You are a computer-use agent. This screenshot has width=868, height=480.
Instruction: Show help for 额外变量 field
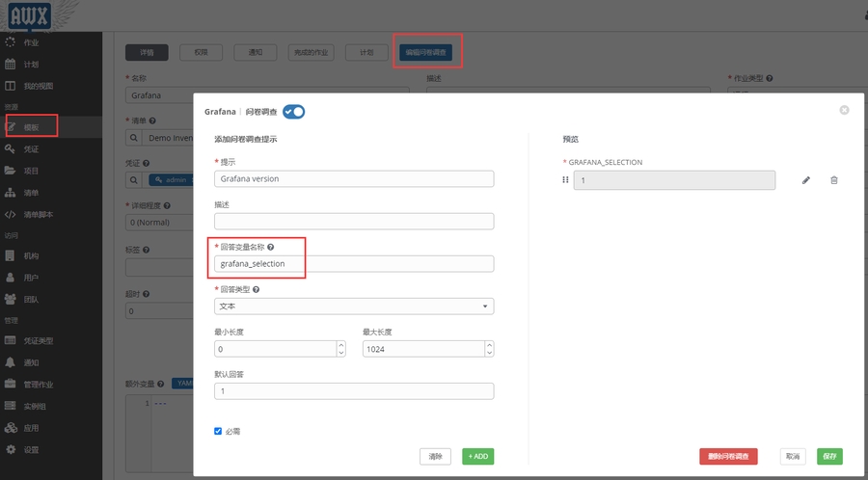[160, 384]
